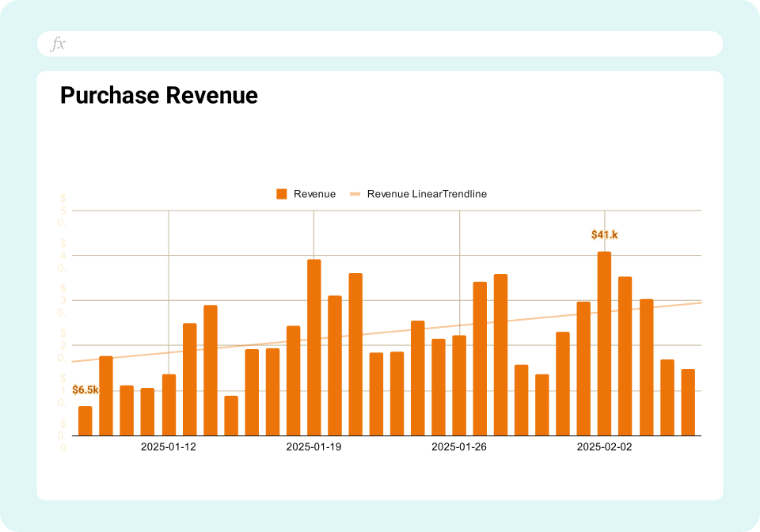Click the tallest bar beneath the $41.k label
This screenshot has height=532, width=760.
(604, 344)
